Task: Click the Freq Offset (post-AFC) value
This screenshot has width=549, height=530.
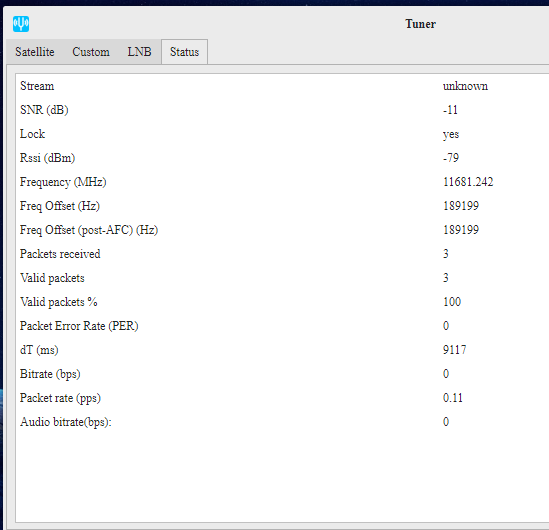Action: 461,230
